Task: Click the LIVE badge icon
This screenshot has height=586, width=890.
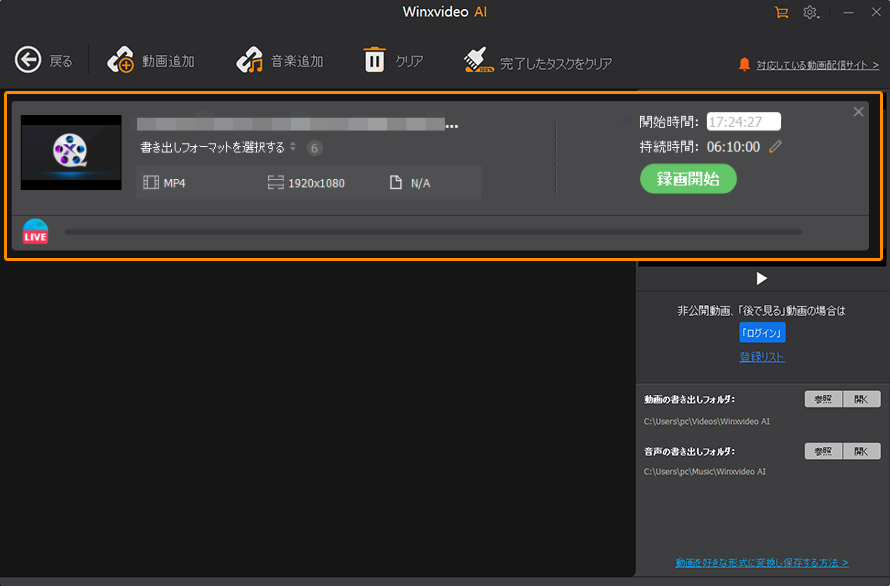Action: [x=35, y=231]
